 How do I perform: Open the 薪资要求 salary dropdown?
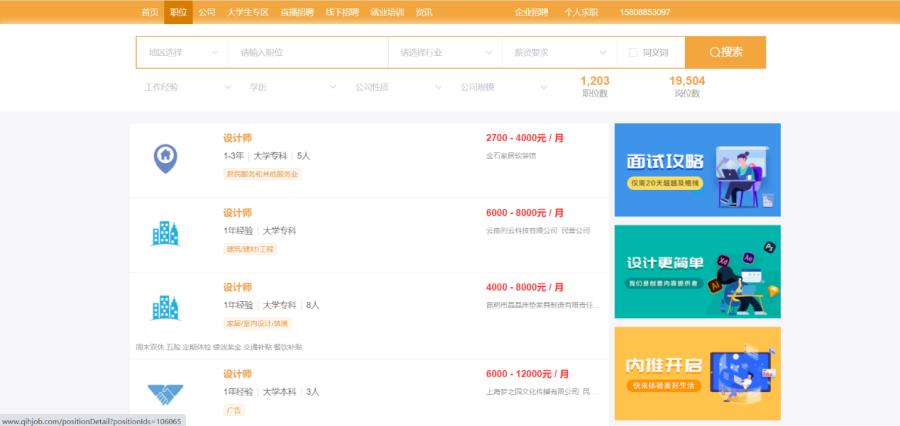coord(556,53)
